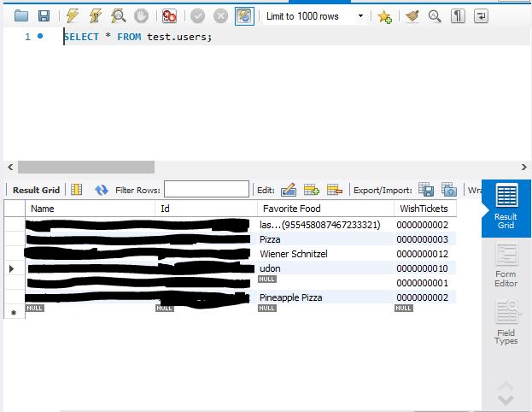Export recordset to external file
Viewport: 532px width, 412px height.
426,190
